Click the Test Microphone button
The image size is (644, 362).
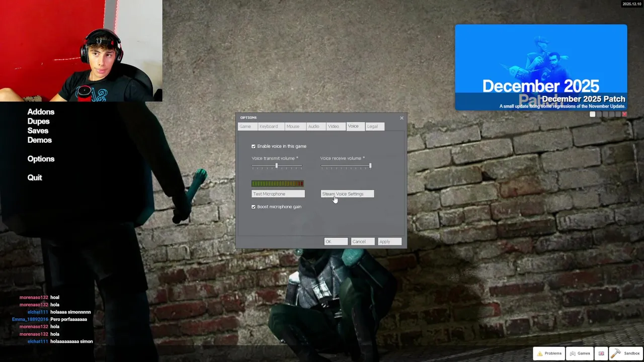click(278, 194)
